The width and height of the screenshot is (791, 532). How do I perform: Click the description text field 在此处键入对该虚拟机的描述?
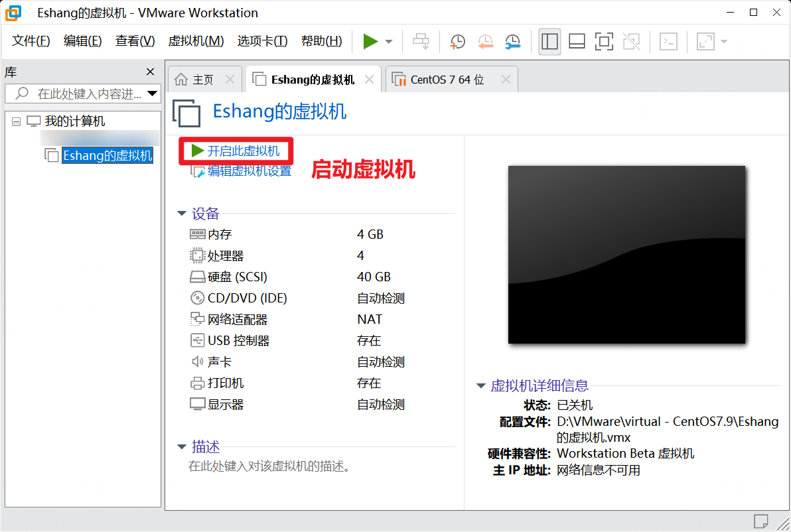point(269,466)
